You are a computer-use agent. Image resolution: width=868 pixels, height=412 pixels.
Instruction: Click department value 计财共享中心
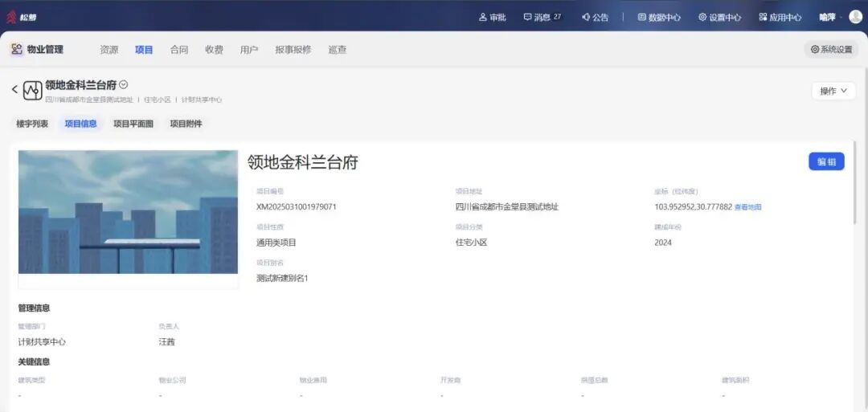click(42, 342)
